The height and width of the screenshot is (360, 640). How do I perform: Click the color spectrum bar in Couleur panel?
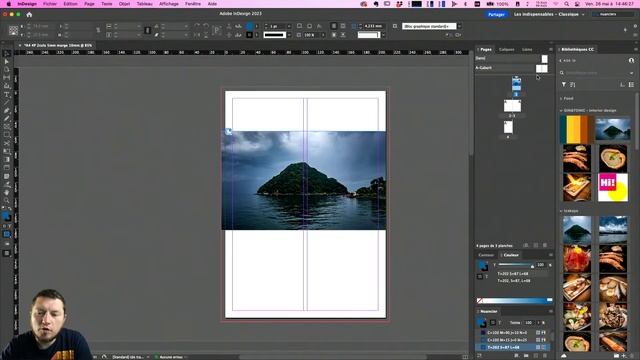tap(514, 300)
